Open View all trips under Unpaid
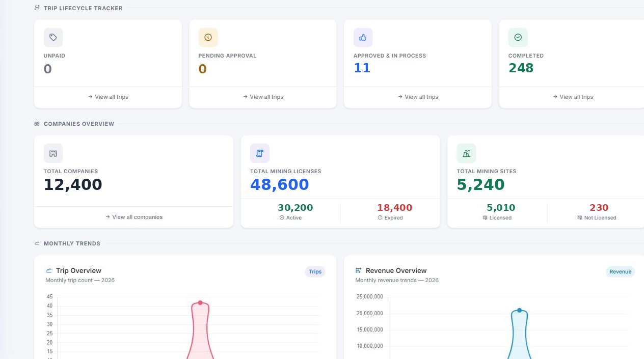 pos(108,97)
